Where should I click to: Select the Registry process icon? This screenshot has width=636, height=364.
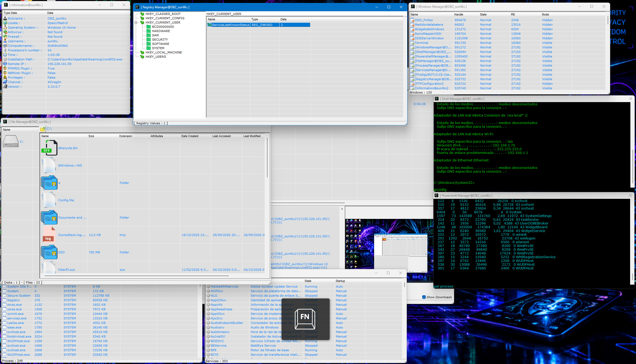pos(5,300)
